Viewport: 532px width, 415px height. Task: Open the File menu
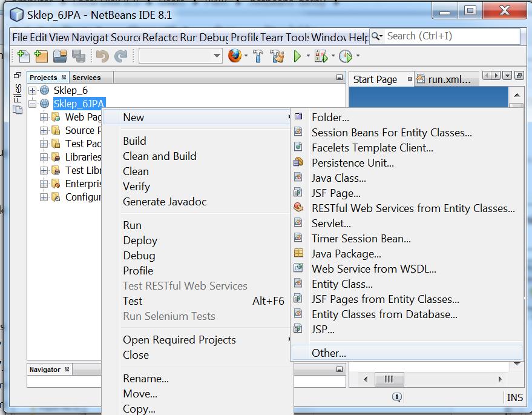point(20,38)
